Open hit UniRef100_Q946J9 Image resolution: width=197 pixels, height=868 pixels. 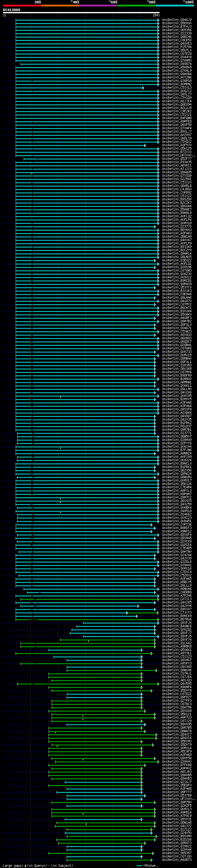tap(177, 20)
